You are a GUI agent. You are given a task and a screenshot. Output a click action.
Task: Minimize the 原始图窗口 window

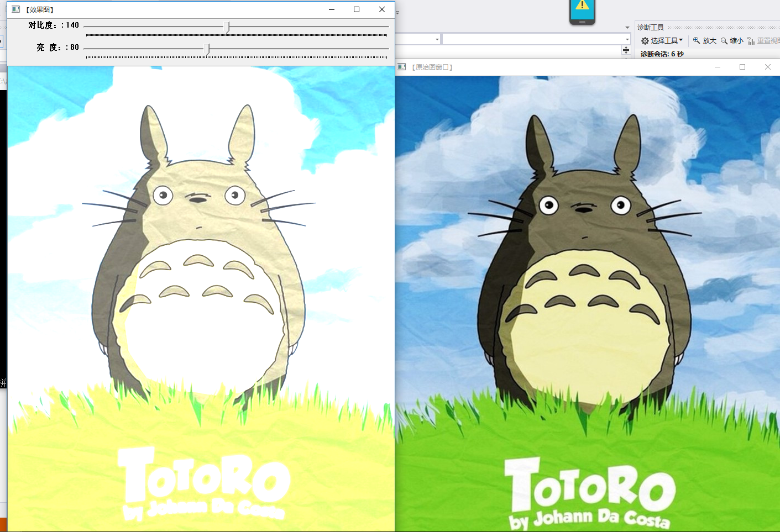[x=718, y=67]
